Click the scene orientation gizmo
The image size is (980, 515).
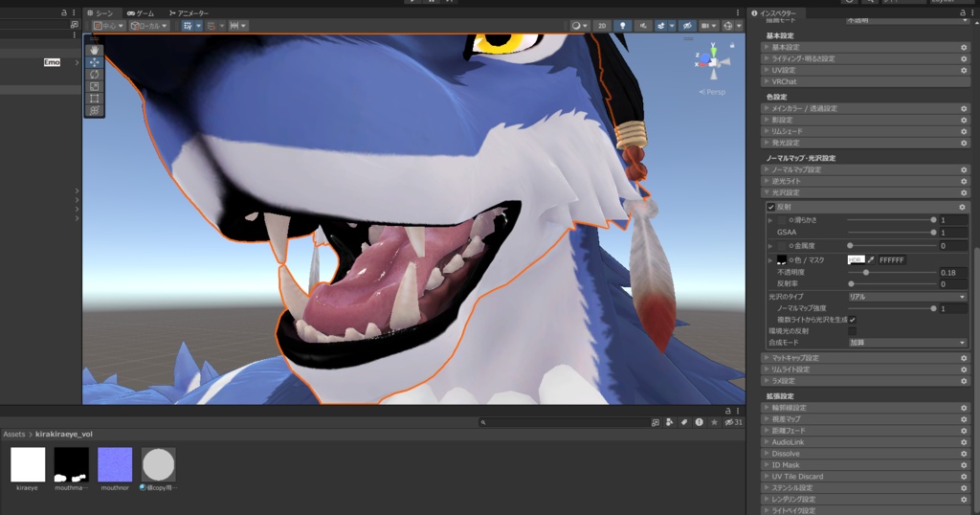click(714, 62)
